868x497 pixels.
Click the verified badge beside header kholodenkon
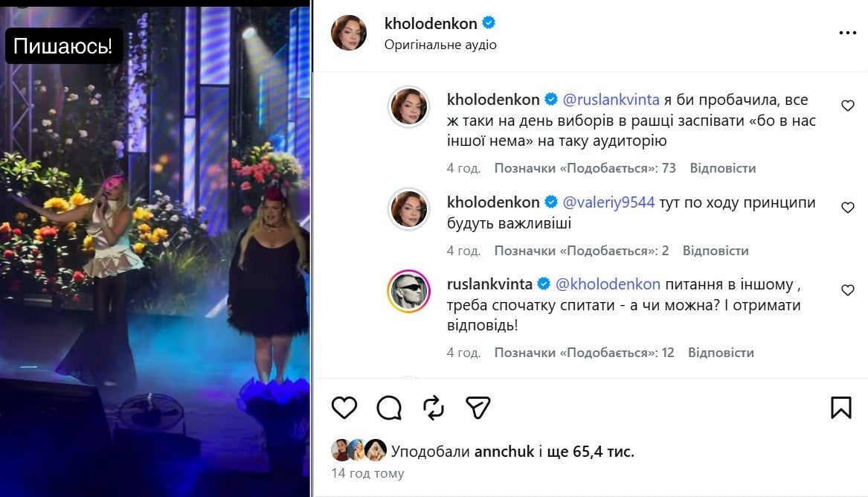coord(489,23)
